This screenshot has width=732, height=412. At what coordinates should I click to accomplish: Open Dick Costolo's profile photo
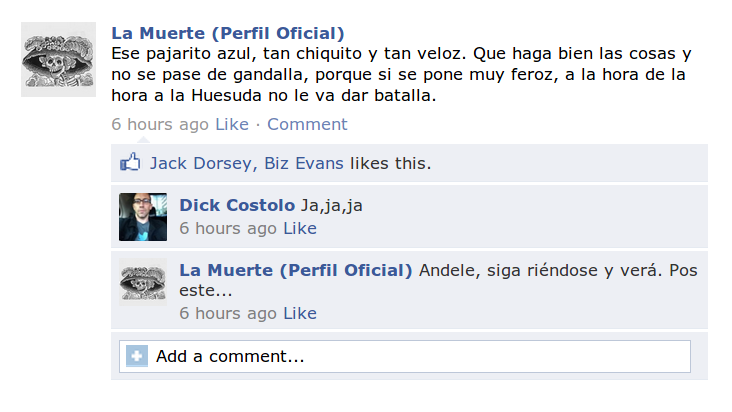coord(143,217)
